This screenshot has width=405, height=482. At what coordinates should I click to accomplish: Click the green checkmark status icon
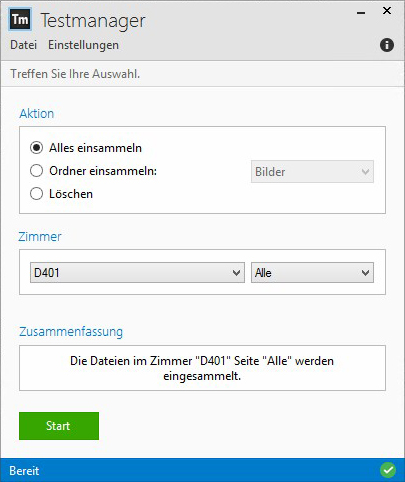point(388,470)
